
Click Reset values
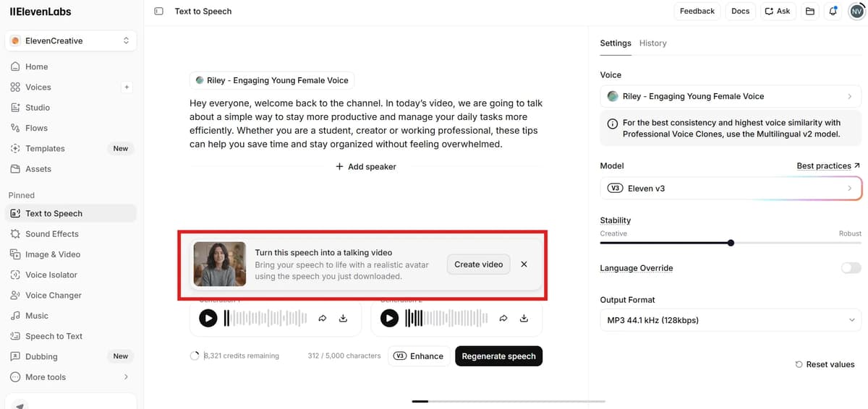[825, 365]
